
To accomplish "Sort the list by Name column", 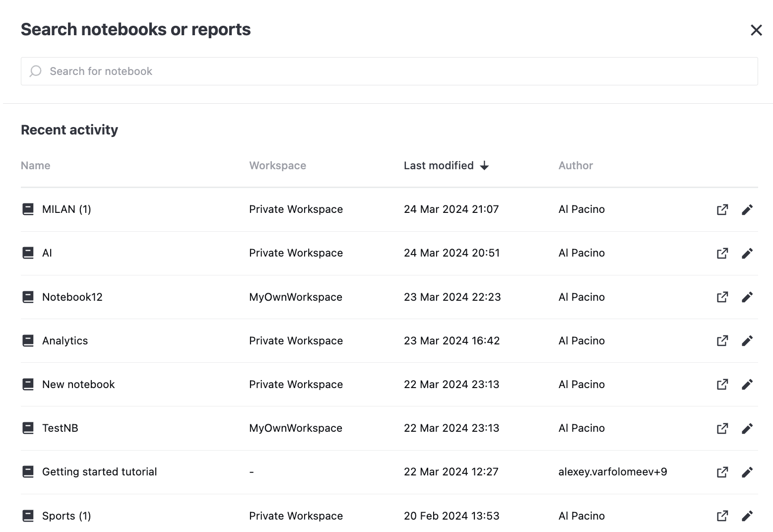I will (x=35, y=165).
